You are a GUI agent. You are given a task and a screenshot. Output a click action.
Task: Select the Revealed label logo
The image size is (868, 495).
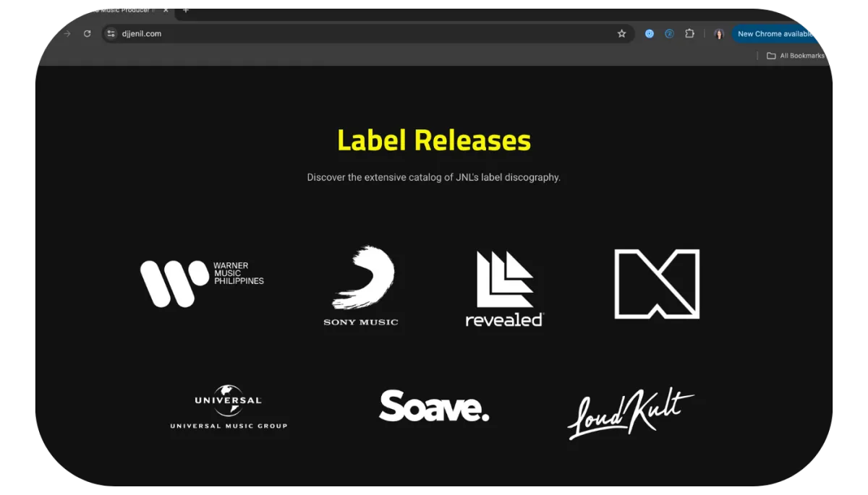pos(505,288)
